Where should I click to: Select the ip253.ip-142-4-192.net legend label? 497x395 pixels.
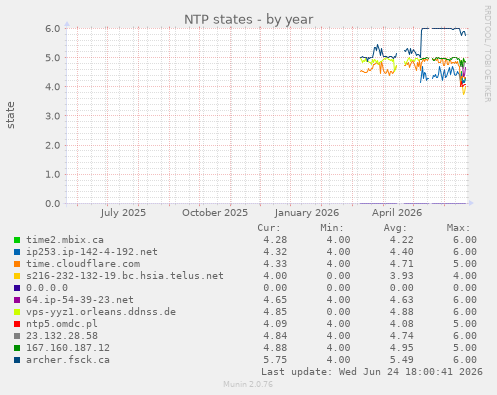click(x=92, y=252)
